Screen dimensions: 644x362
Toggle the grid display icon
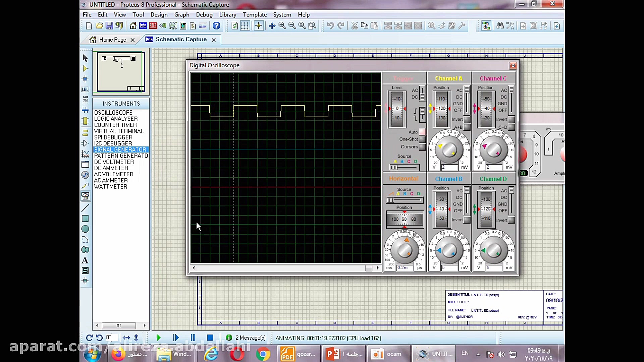tap(245, 26)
